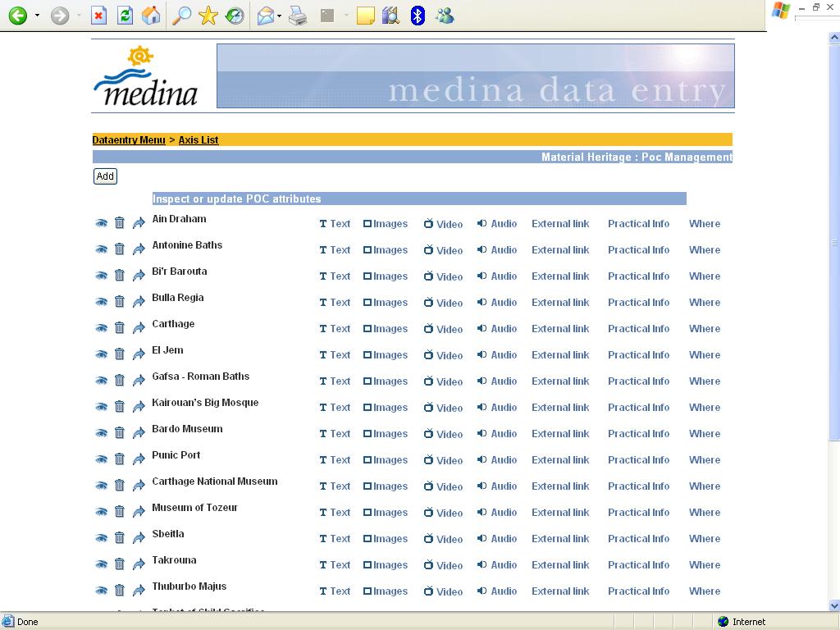This screenshot has height=630, width=840.
Task: Click eye icon for Thuburbo Majus
Action: click(x=101, y=591)
